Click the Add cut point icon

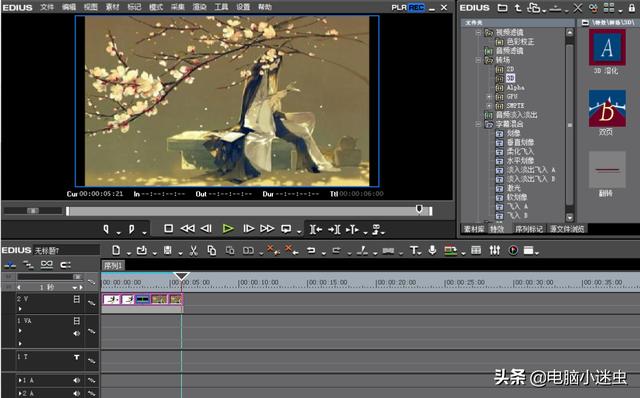362,251
